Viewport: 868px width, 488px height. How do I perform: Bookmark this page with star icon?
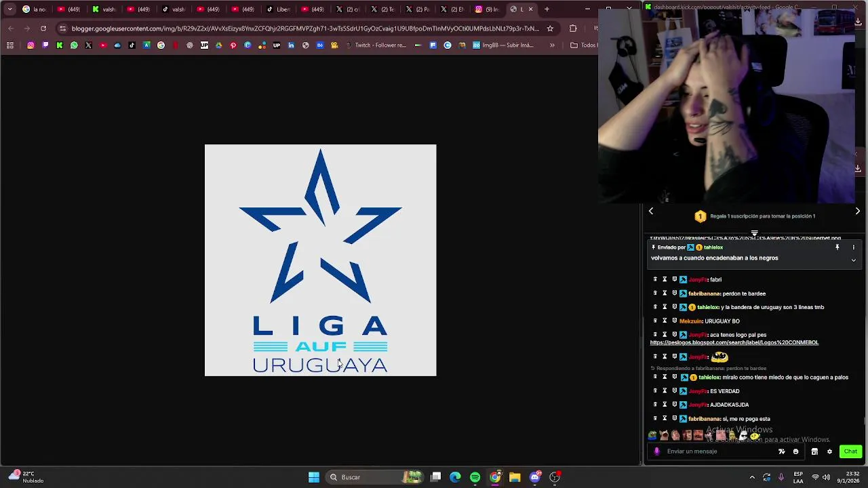click(x=550, y=28)
